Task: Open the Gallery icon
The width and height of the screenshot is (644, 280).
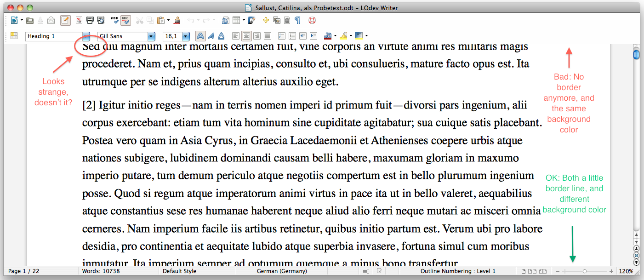Action: [277, 20]
